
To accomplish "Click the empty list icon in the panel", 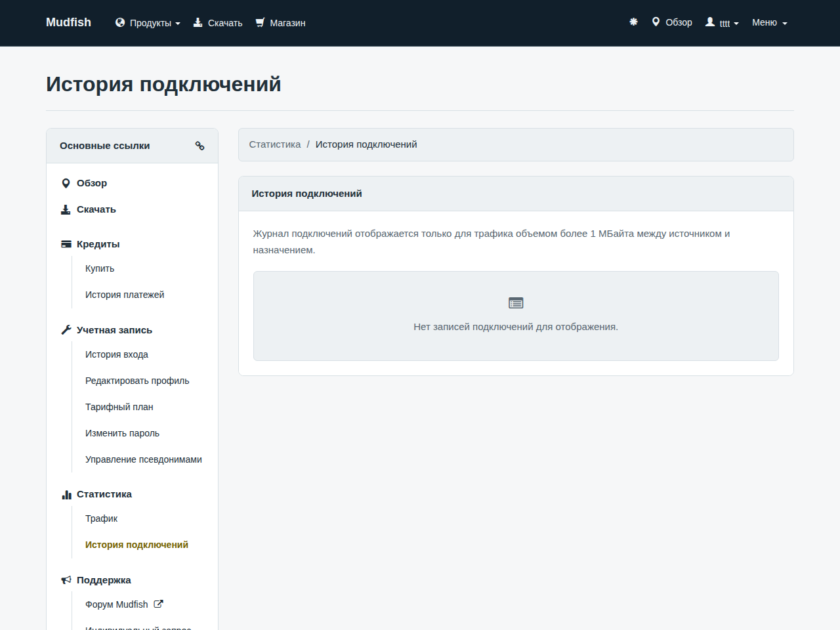I will pos(516,303).
